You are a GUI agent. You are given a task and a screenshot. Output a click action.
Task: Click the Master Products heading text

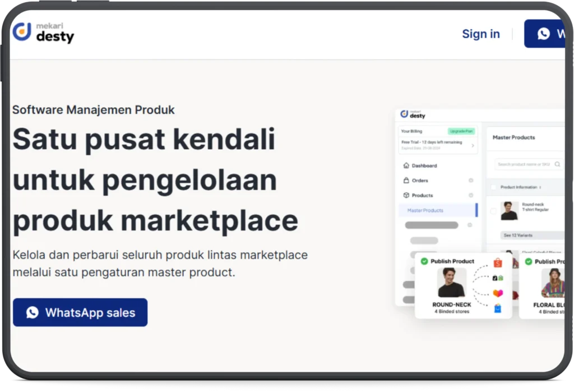(513, 137)
